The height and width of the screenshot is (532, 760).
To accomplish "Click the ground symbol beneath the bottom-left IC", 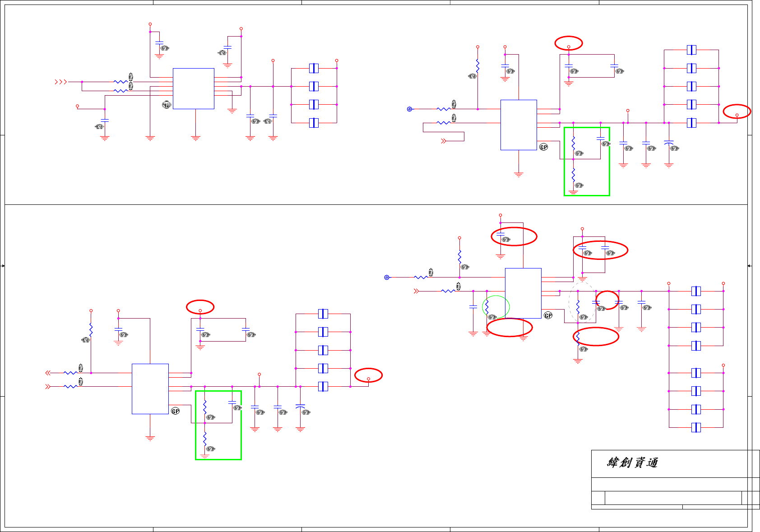I will (x=150, y=438).
